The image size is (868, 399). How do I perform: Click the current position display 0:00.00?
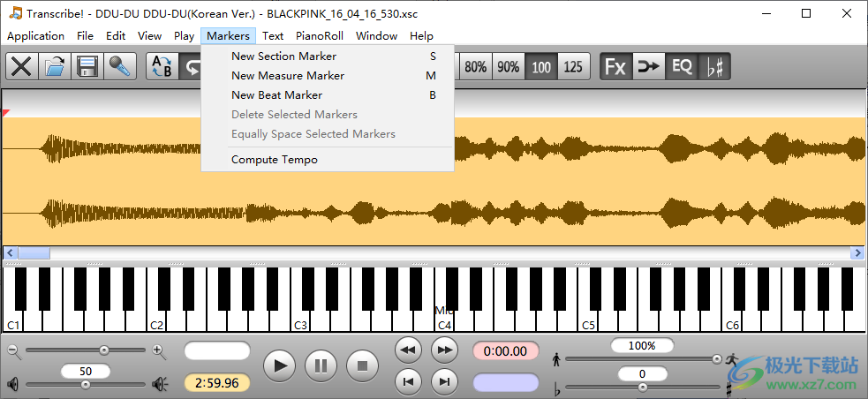pyautogui.click(x=505, y=350)
